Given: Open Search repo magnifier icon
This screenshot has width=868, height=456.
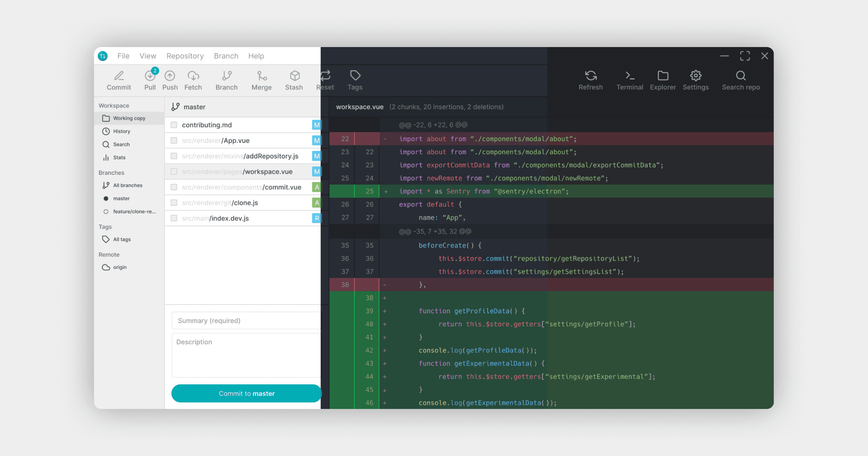Looking at the screenshot, I should [740, 76].
